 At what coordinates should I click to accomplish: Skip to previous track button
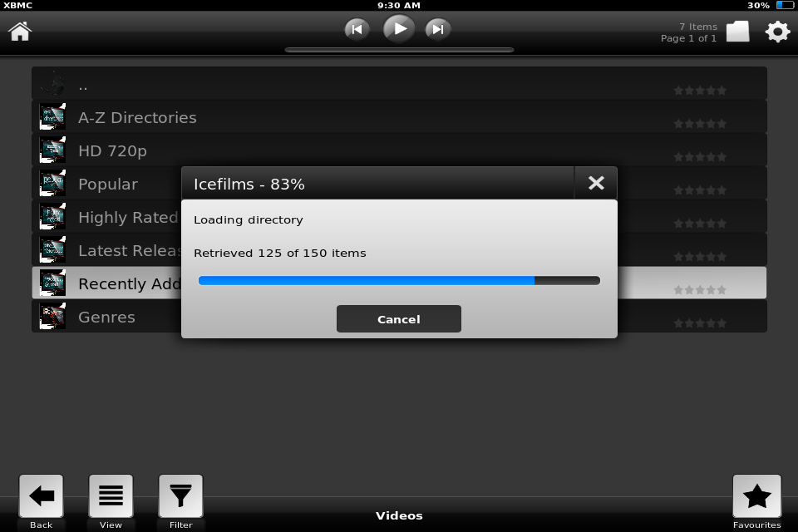(x=357, y=30)
